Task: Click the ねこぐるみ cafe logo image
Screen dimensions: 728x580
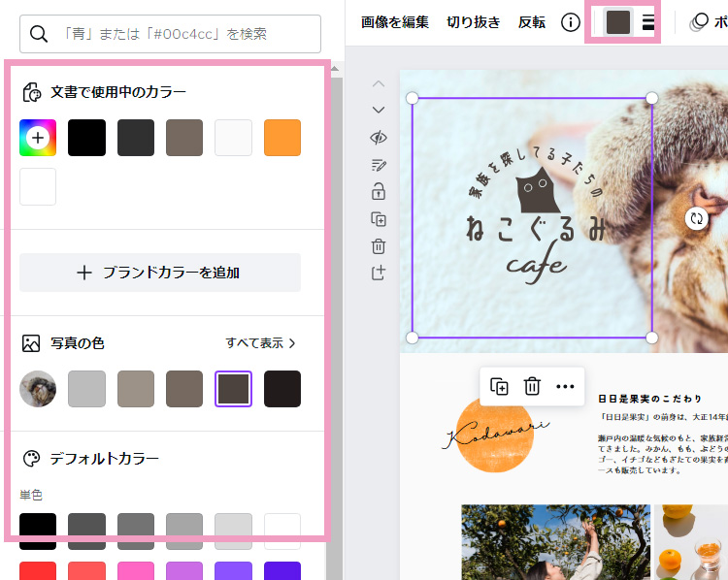Action: tap(532, 218)
